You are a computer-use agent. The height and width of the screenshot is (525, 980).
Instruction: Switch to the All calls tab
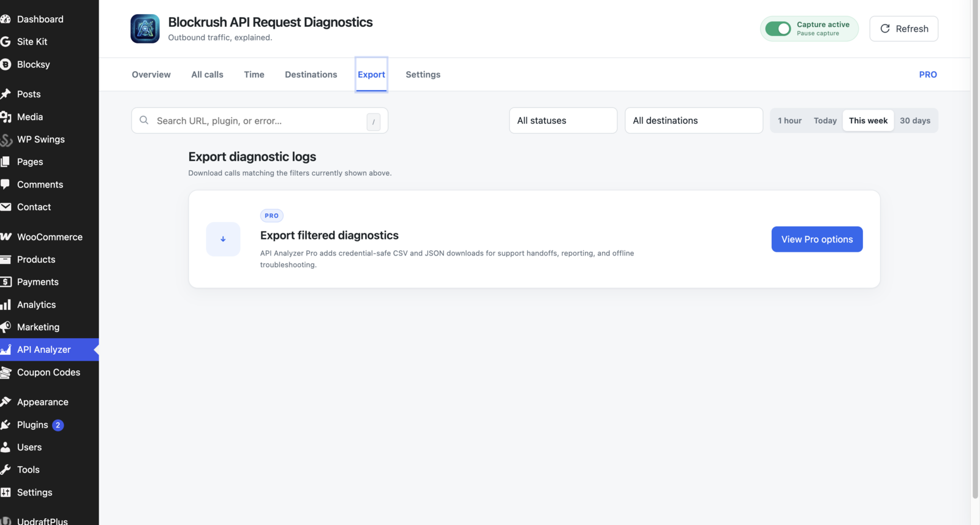pos(207,75)
